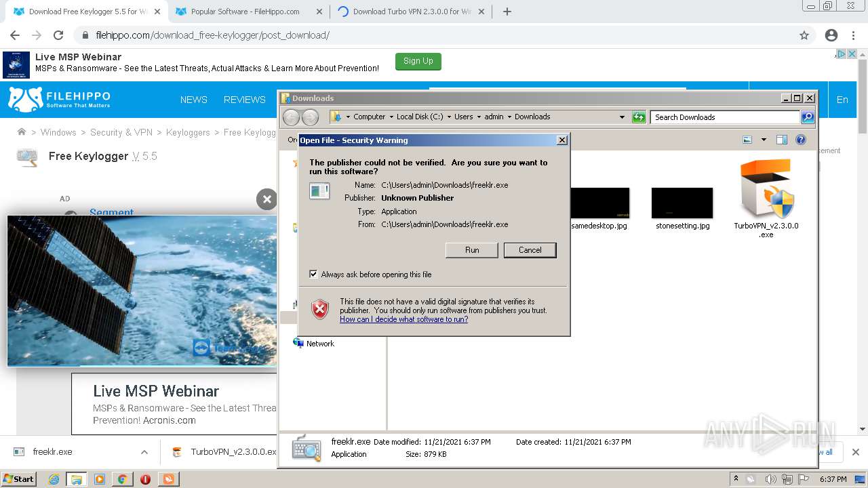The image size is (868, 488).
Task: Click Run in the Security Warning dialog
Action: [472, 250]
